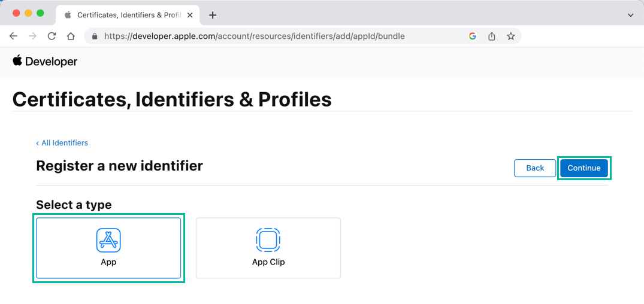Click the browser back arrow
644x304 pixels.
[13, 36]
